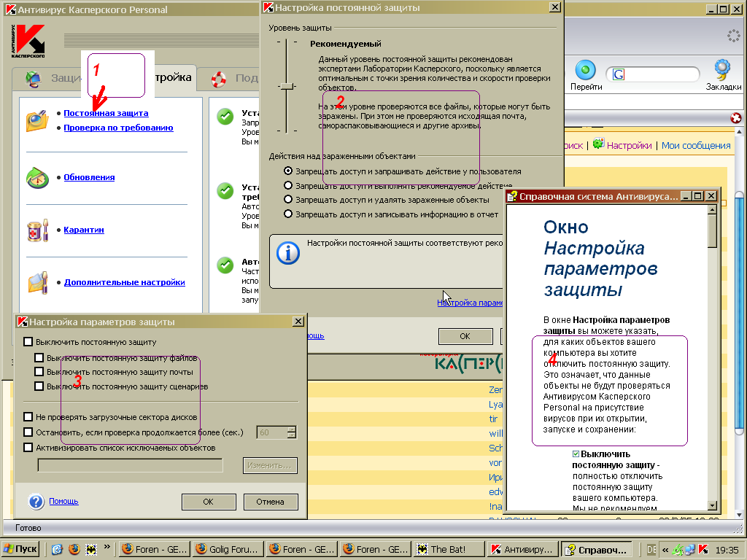The image size is (747, 560).
Task: Click the blue question-mark help icon near Помощь
Action: tap(36, 502)
